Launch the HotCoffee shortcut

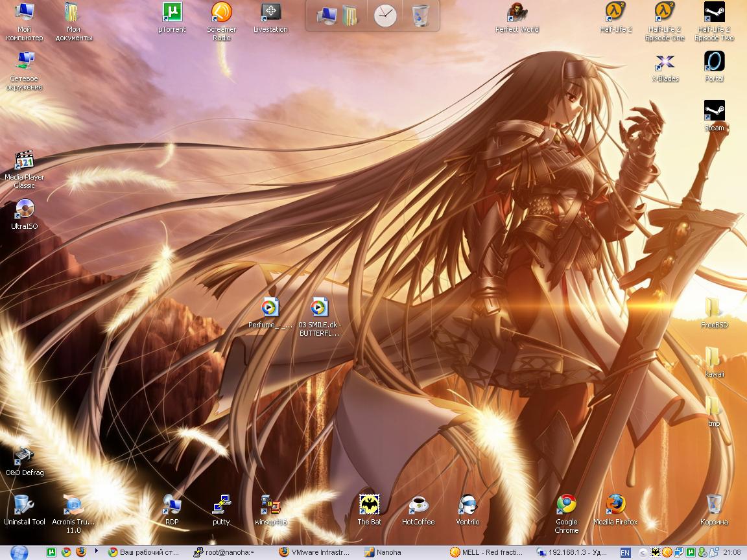click(x=418, y=511)
